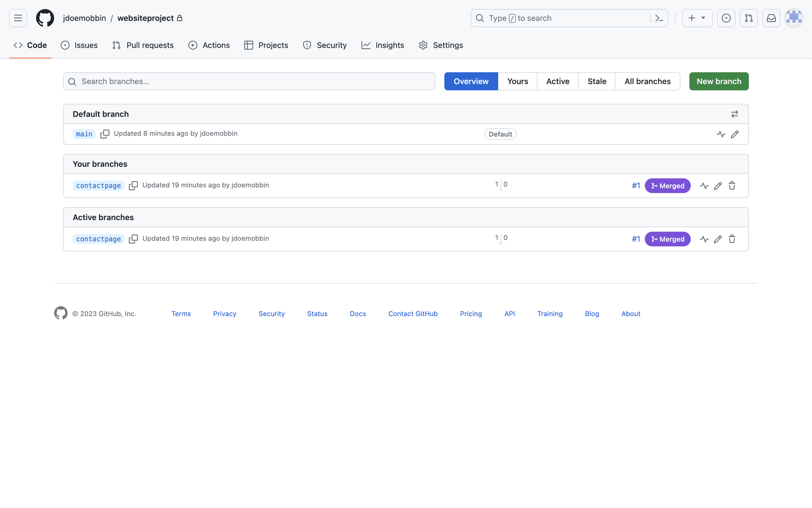Screen dimensions: 812x508
Task: Open the footer Docs link
Action: 358,314
